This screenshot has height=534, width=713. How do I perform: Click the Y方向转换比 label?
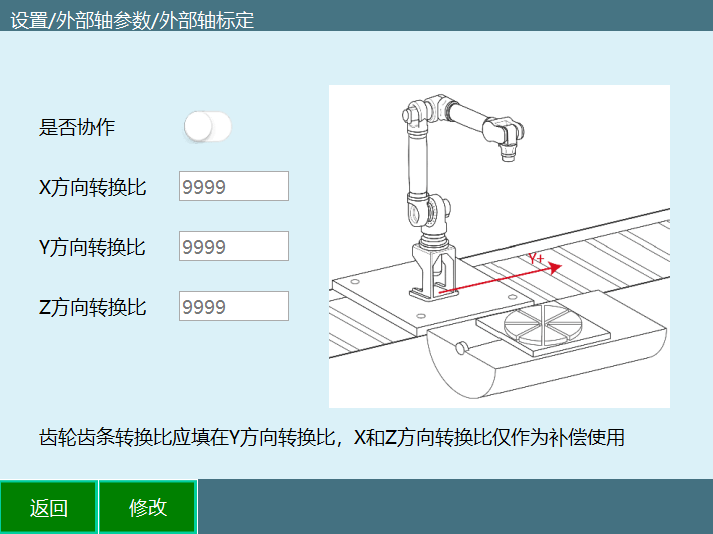[92, 247]
